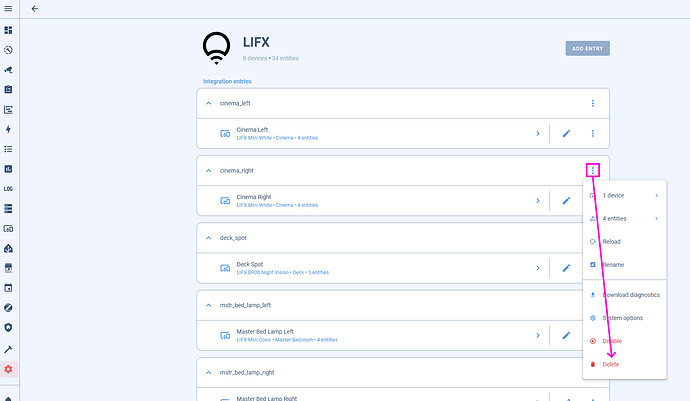Click the 'cinema_left' entry title

(x=235, y=103)
